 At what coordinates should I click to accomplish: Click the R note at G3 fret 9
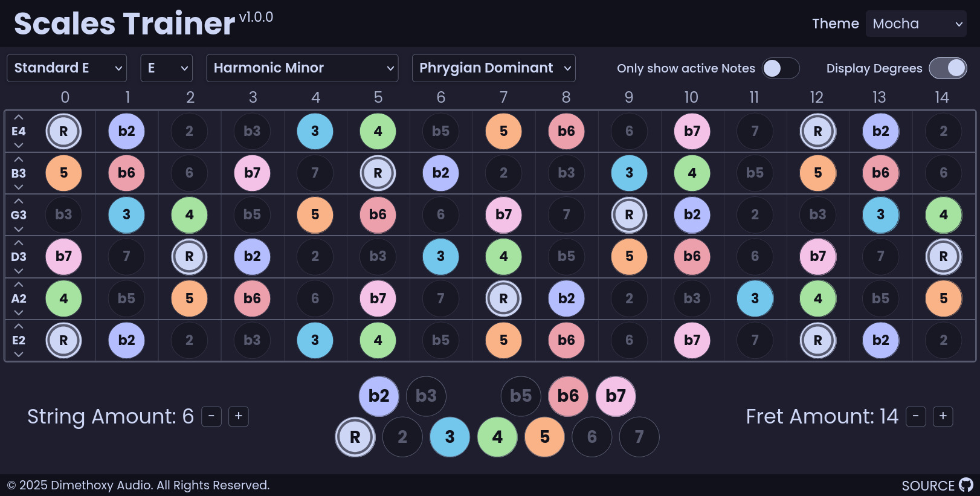click(x=629, y=214)
